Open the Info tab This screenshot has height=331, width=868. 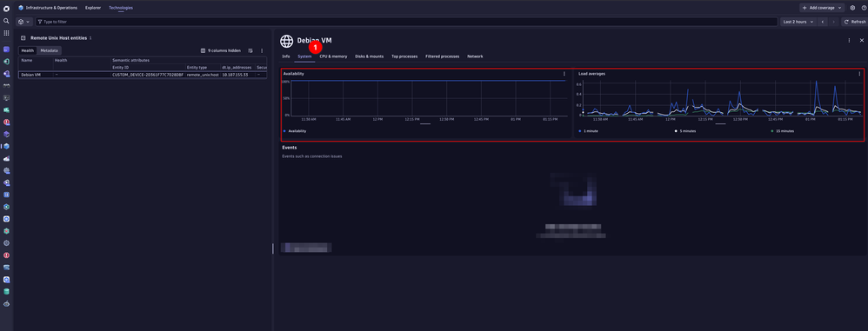(285, 56)
